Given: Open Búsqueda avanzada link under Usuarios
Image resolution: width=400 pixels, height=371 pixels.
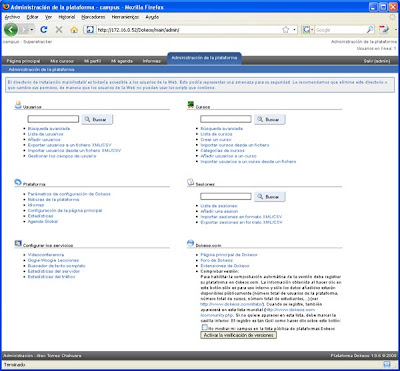Looking at the screenshot, I should [x=49, y=129].
